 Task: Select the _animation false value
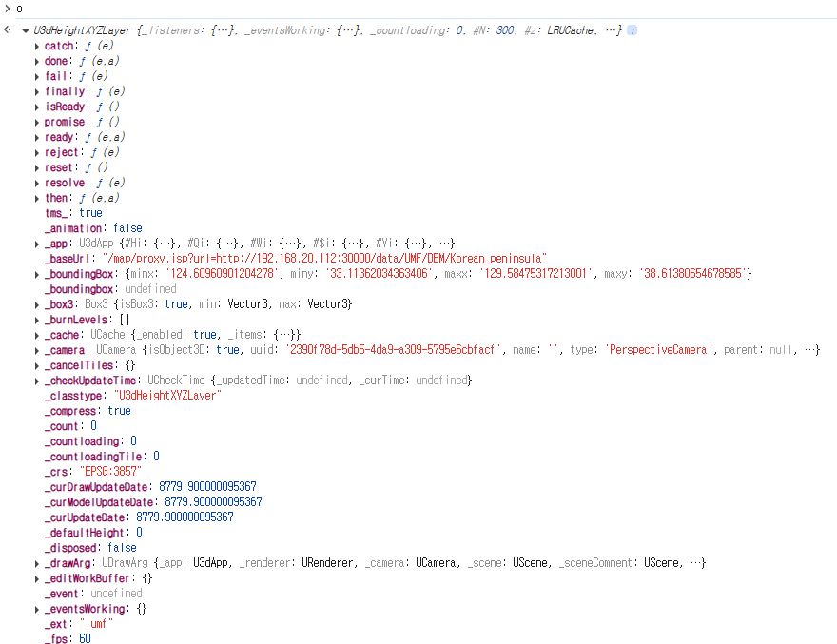click(127, 228)
